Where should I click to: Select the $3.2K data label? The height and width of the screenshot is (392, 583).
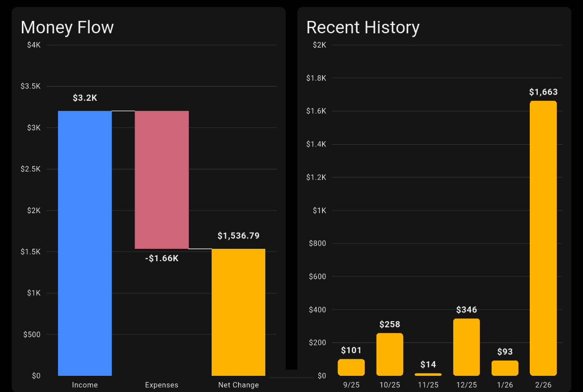[x=85, y=98]
